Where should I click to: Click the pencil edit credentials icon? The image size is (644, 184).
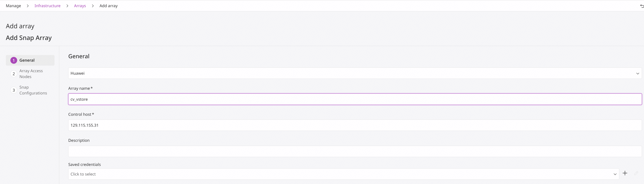[636, 173]
